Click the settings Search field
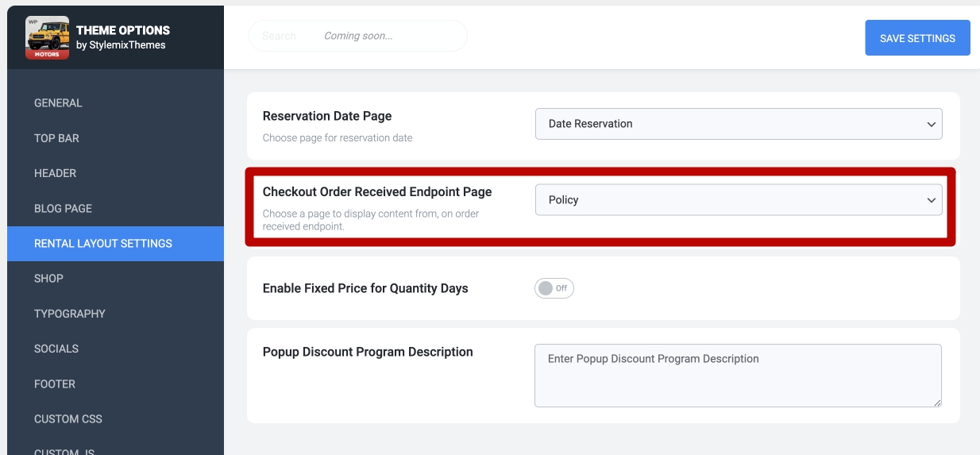 pos(357,36)
